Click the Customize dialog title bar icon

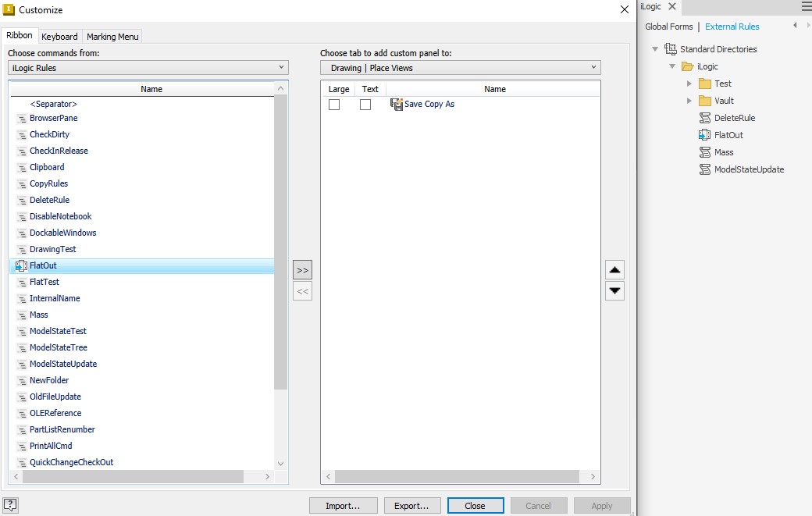click(x=9, y=10)
